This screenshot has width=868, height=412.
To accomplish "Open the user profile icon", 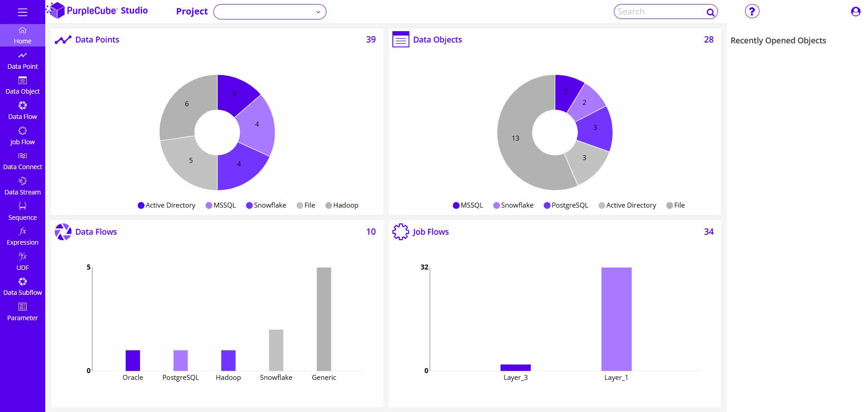I will pos(855,11).
